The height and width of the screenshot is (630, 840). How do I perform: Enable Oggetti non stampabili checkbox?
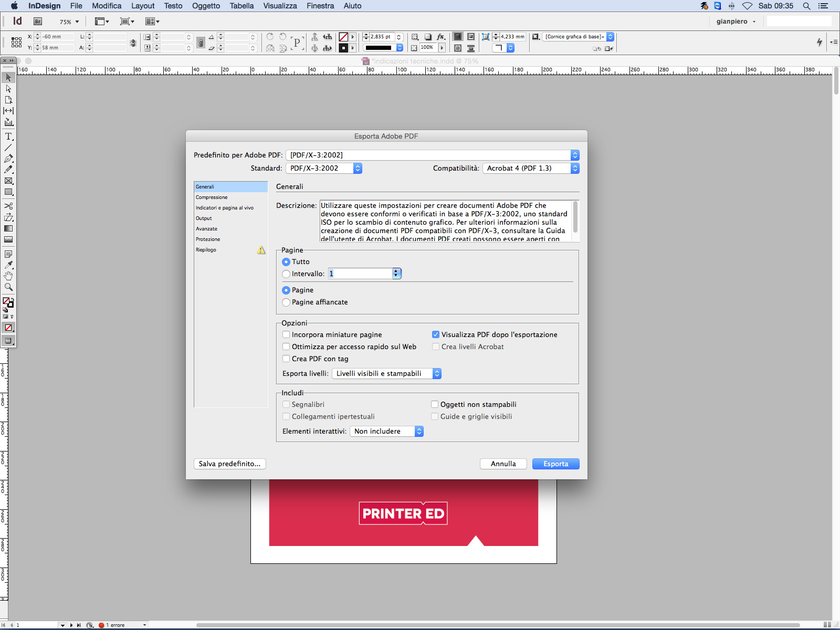[x=435, y=404]
